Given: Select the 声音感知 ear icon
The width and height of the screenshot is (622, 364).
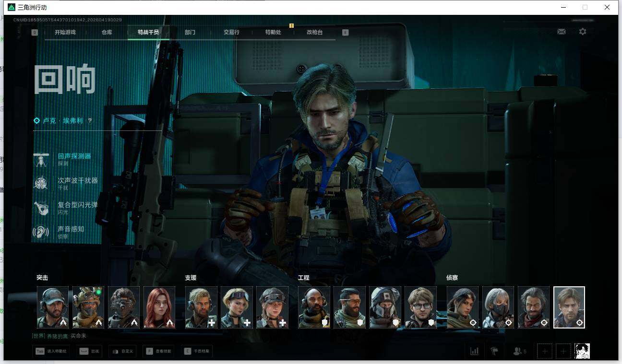Looking at the screenshot, I should pos(41,232).
